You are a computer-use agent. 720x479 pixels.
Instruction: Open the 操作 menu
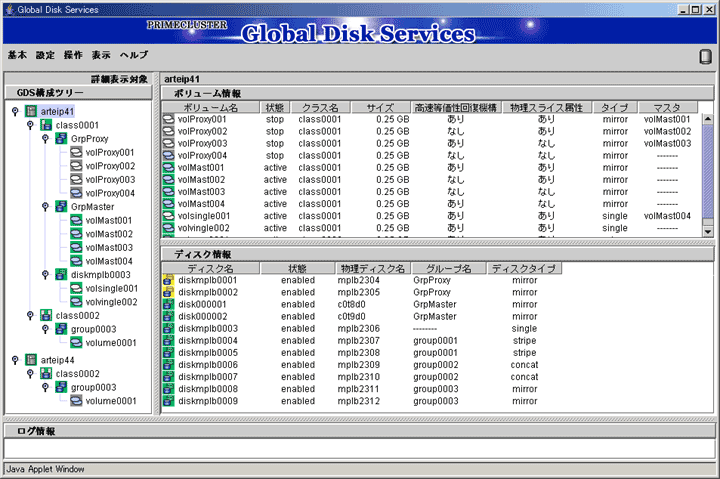coord(73,55)
